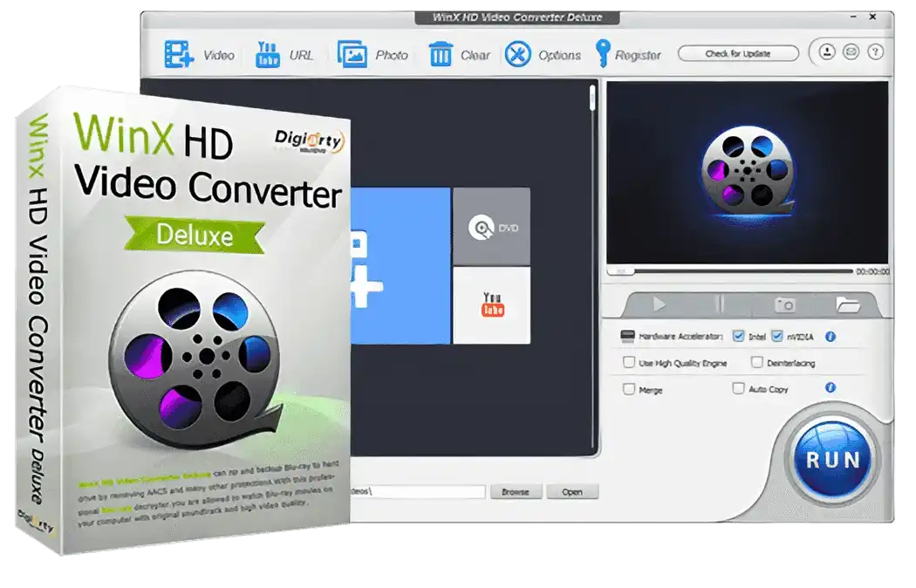Click the Register toolbar label
916x588 pixels.
click(x=638, y=55)
